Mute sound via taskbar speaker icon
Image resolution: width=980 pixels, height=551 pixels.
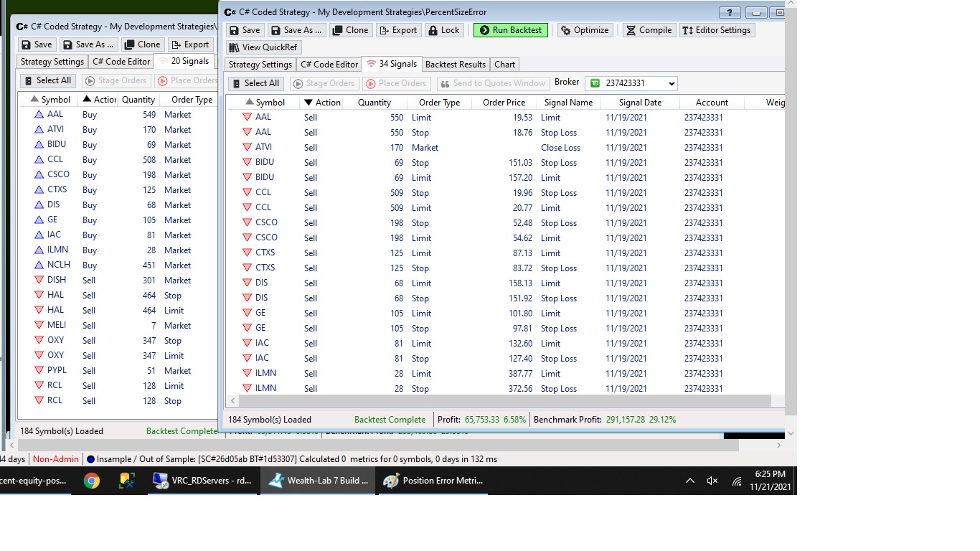coord(712,481)
